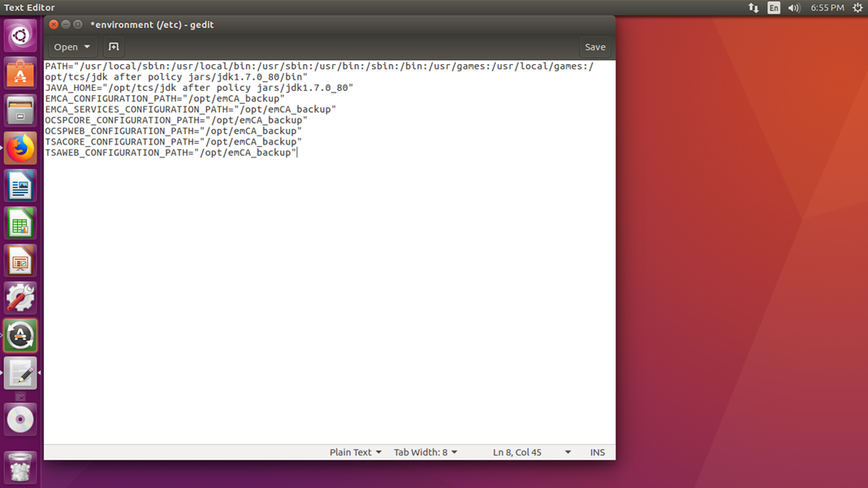The width and height of the screenshot is (868, 488).
Task: Open the Files manager icon
Action: 20,111
